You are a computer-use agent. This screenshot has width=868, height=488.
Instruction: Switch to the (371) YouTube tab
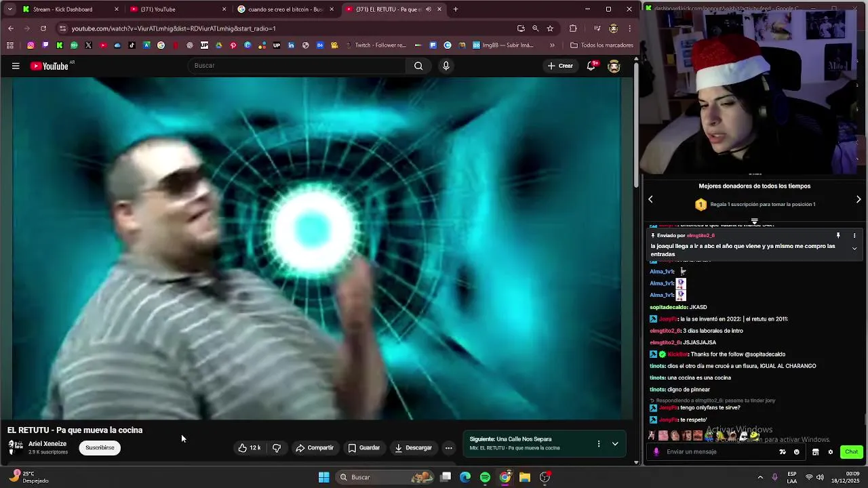tap(178, 9)
